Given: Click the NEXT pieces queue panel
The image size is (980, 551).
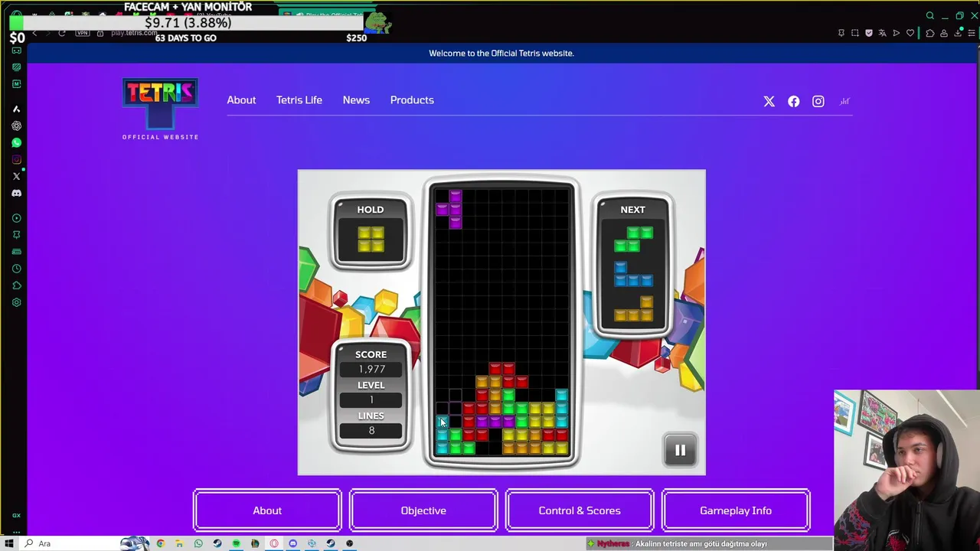Looking at the screenshot, I should point(632,266).
